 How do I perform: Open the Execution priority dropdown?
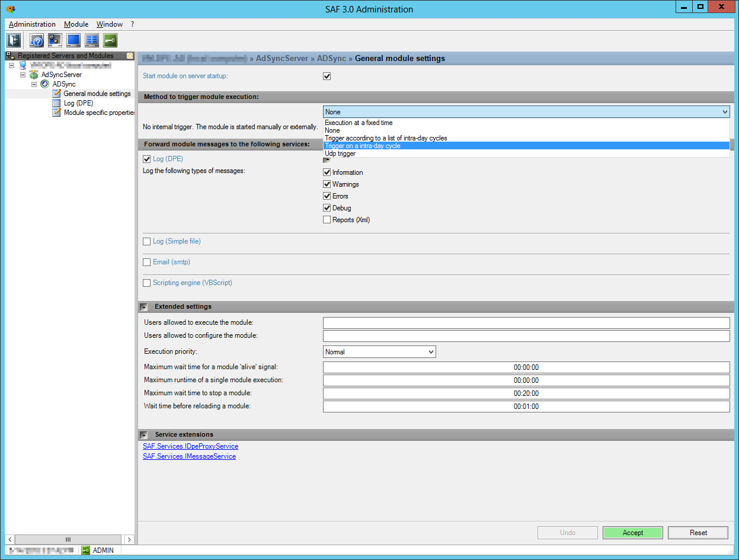pos(379,352)
